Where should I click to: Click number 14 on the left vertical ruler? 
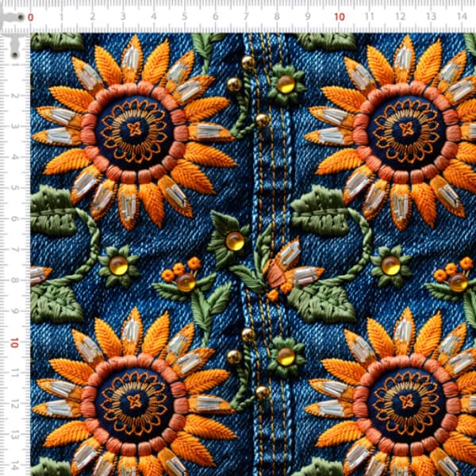click(14, 466)
